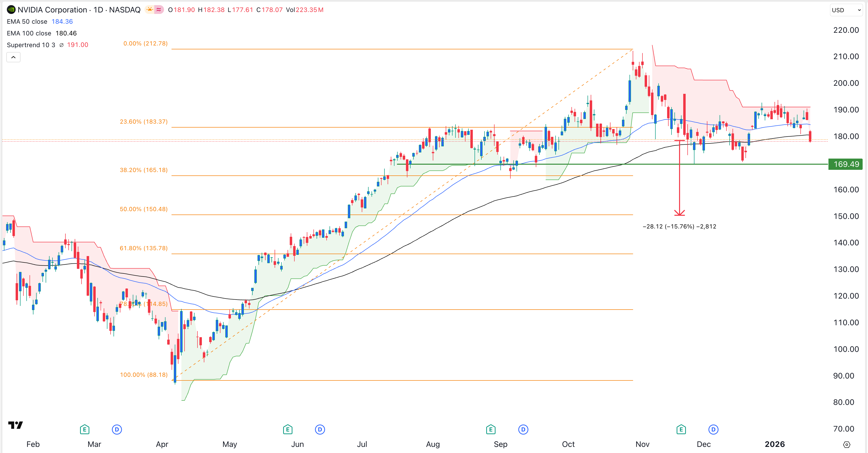Open the late-May earnings E marker

point(288,429)
